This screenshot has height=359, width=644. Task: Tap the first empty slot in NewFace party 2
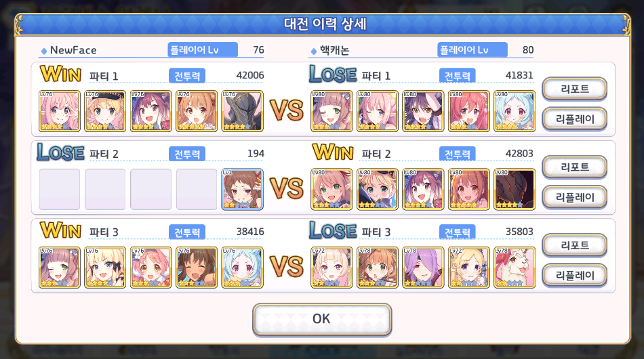pyautogui.click(x=60, y=189)
